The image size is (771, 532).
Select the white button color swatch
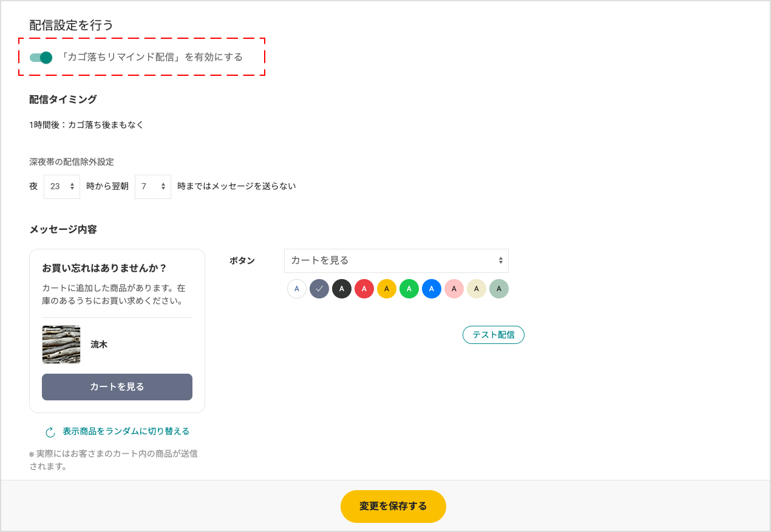point(297,289)
